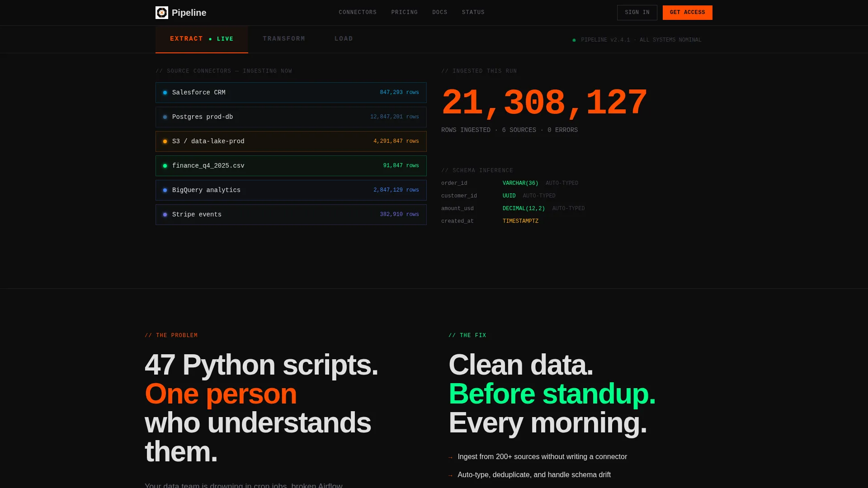Click the Pipeline brand name
This screenshot has height=488, width=868.
(x=189, y=13)
